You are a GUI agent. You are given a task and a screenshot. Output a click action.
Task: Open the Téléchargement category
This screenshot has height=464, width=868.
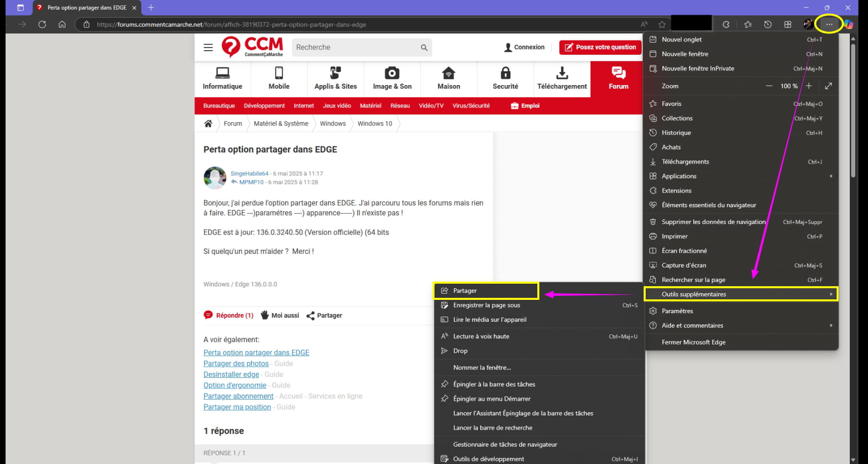point(562,78)
